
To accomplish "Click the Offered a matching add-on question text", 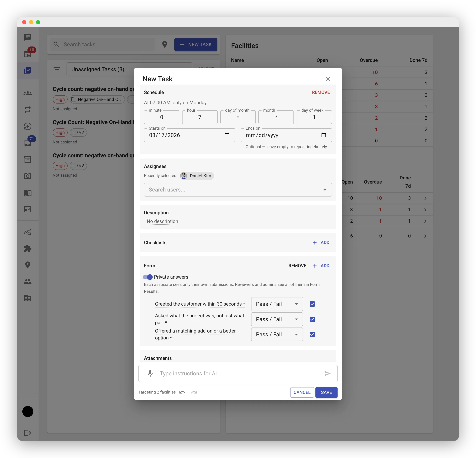I will pyautogui.click(x=195, y=334).
